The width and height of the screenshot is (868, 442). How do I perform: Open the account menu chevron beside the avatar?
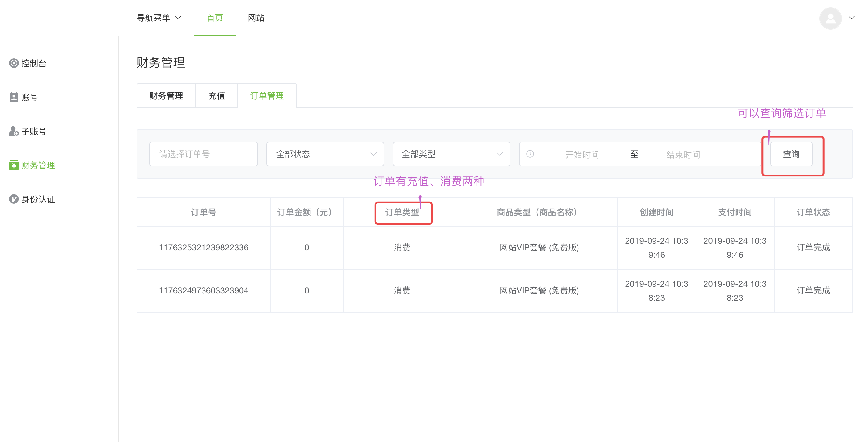click(852, 18)
